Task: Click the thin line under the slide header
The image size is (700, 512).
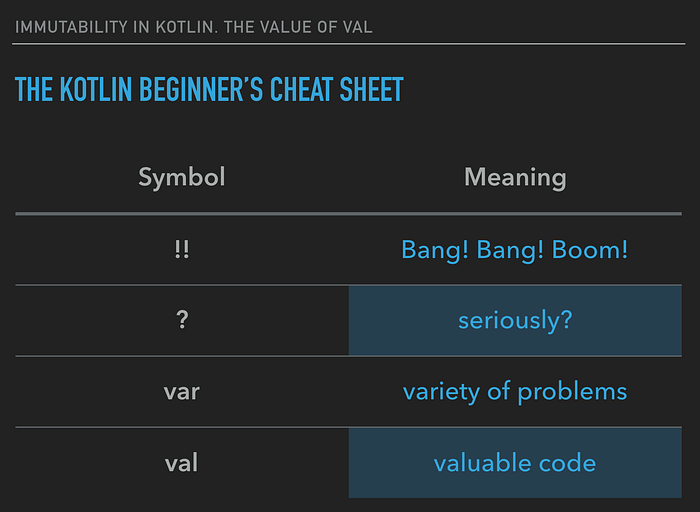Action: [x=349, y=44]
